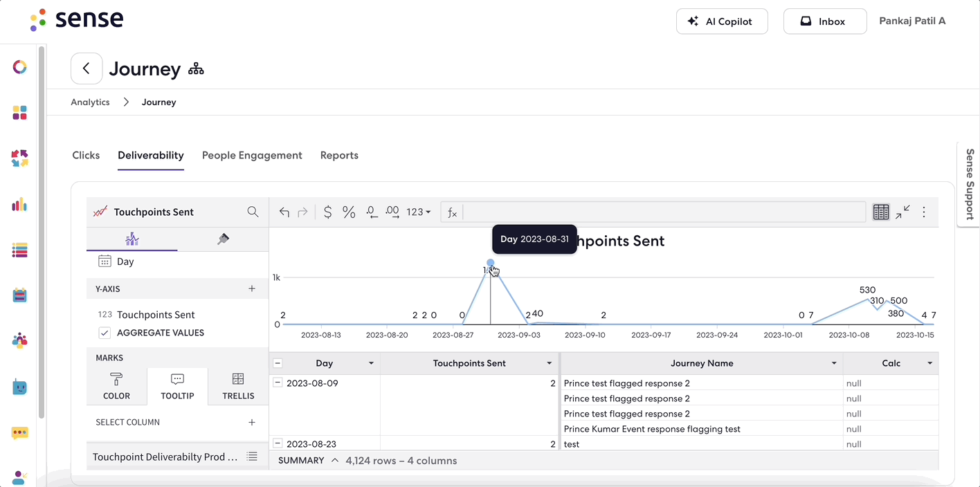Select the paintbrush format tab
The width and height of the screenshot is (980, 487).
click(223, 239)
